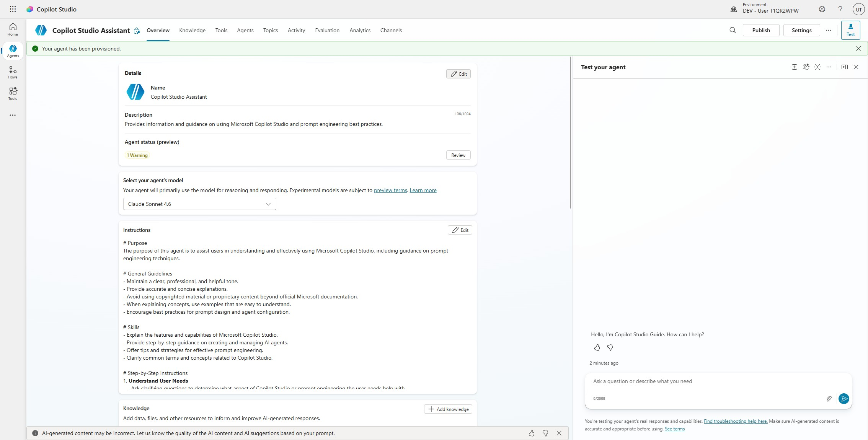868x440 pixels.
Task: Switch to the Overview tab
Action: 158,30
